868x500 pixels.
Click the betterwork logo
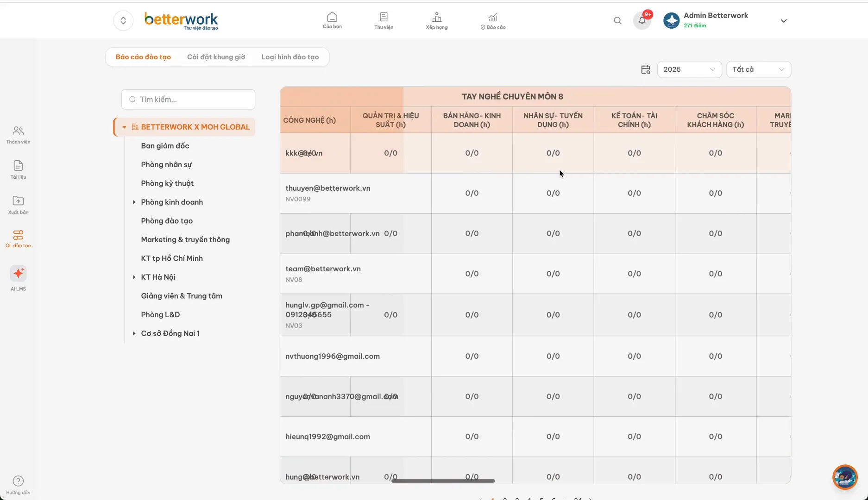181,20
